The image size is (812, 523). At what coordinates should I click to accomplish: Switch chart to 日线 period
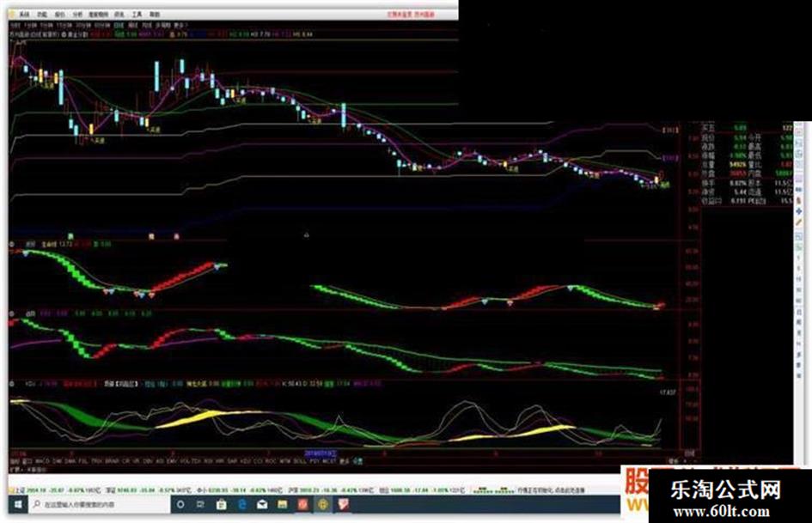[119, 24]
